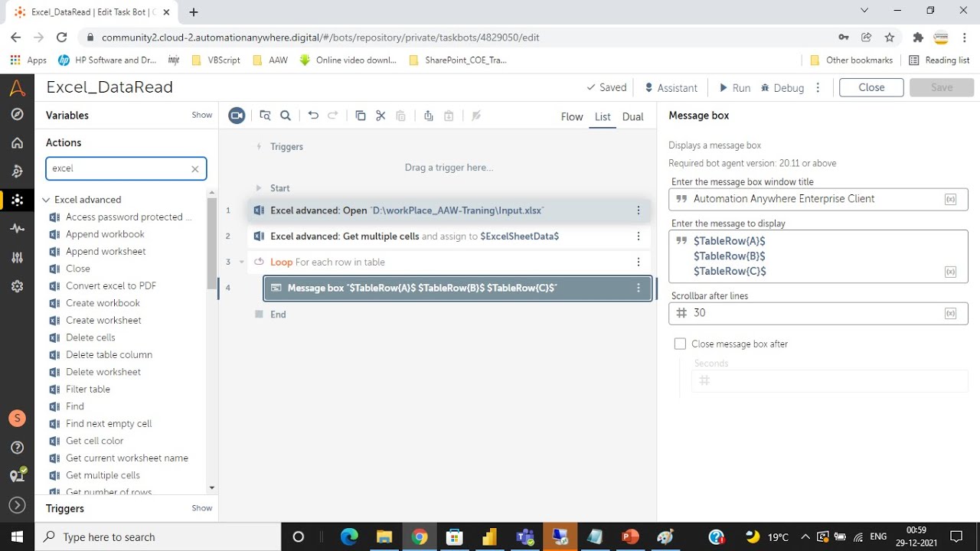The width and height of the screenshot is (980, 551).
Task: Click the Run button
Action: coord(734,88)
